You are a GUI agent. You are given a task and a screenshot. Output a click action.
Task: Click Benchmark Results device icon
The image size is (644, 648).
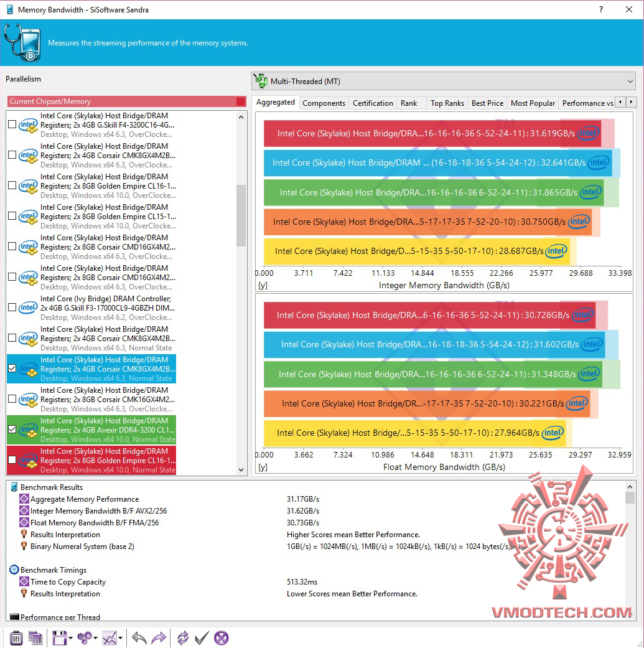(x=14, y=487)
